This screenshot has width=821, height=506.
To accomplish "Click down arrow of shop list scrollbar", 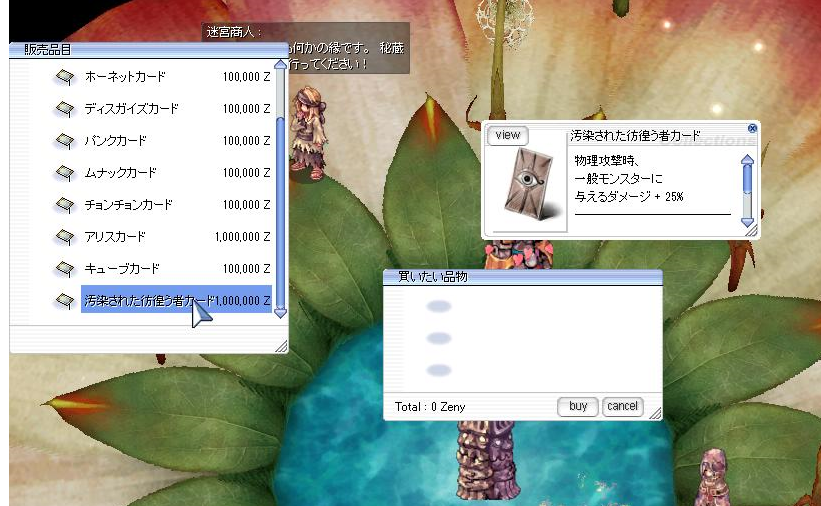I will [x=281, y=313].
